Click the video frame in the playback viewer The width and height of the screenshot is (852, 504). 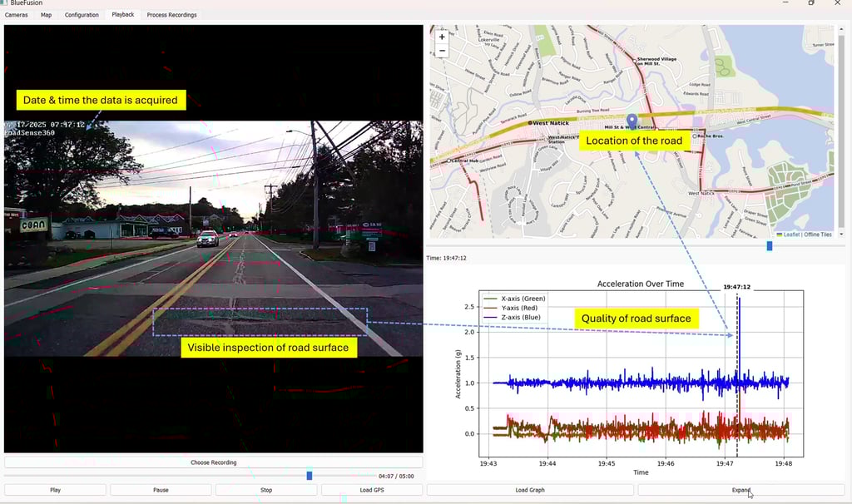pos(214,239)
